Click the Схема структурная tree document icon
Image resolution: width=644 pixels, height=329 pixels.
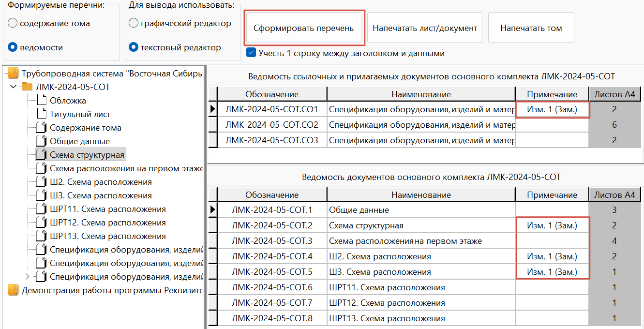[41, 155]
